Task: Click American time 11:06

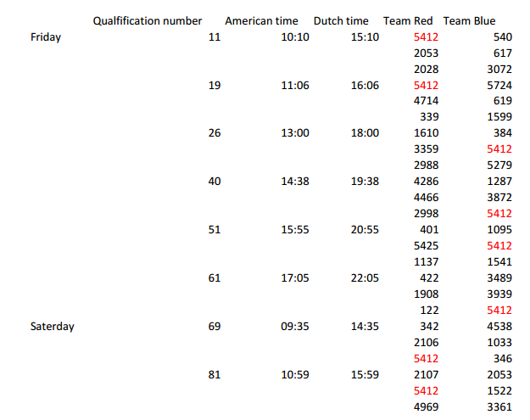Action: click(x=295, y=85)
